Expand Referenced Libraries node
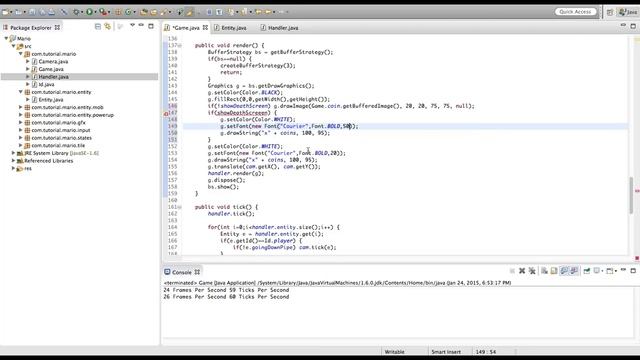The width and height of the screenshot is (640, 360). (13, 161)
